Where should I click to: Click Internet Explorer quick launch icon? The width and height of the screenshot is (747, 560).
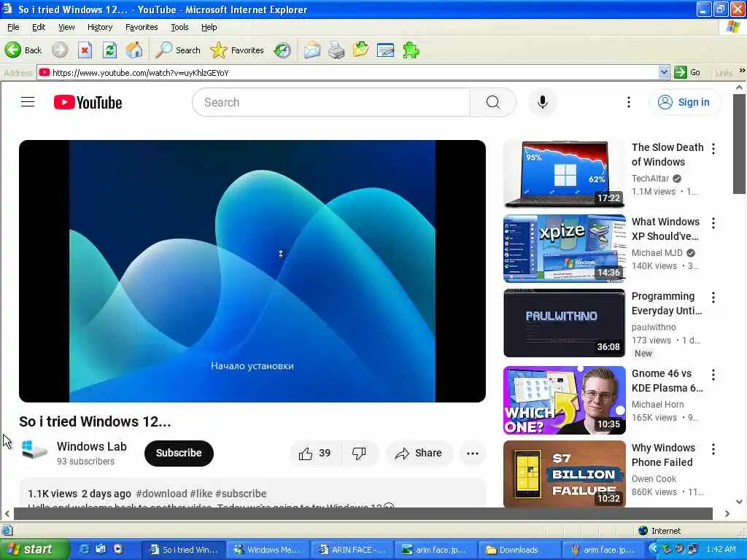pos(84,549)
